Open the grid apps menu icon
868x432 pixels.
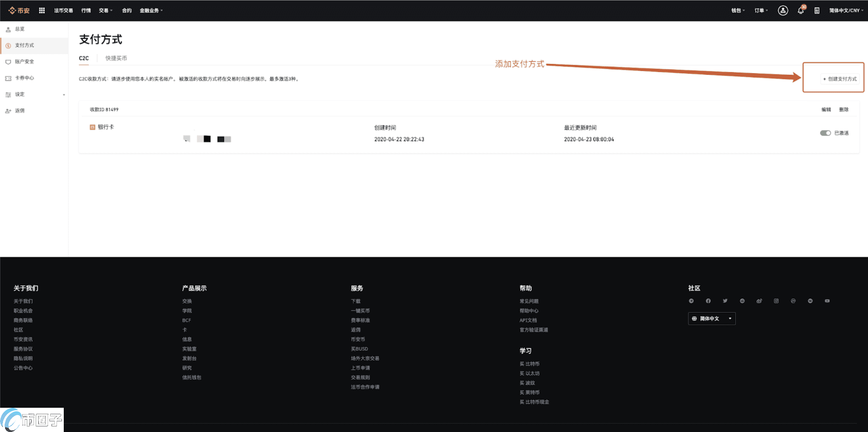[42, 11]
